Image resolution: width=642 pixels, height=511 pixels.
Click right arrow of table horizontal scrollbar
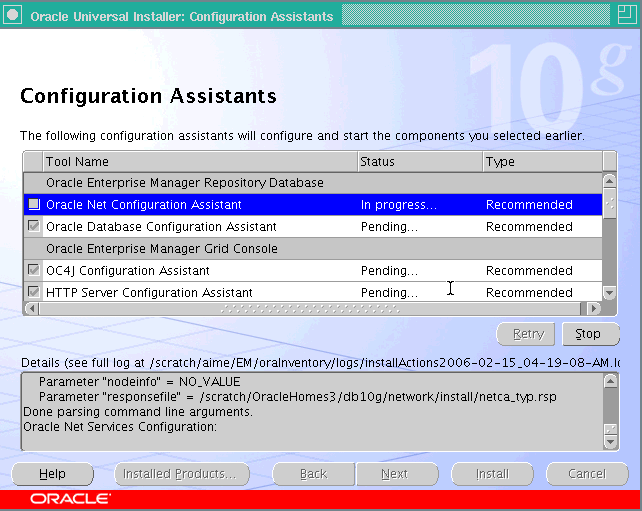point(595,308)
